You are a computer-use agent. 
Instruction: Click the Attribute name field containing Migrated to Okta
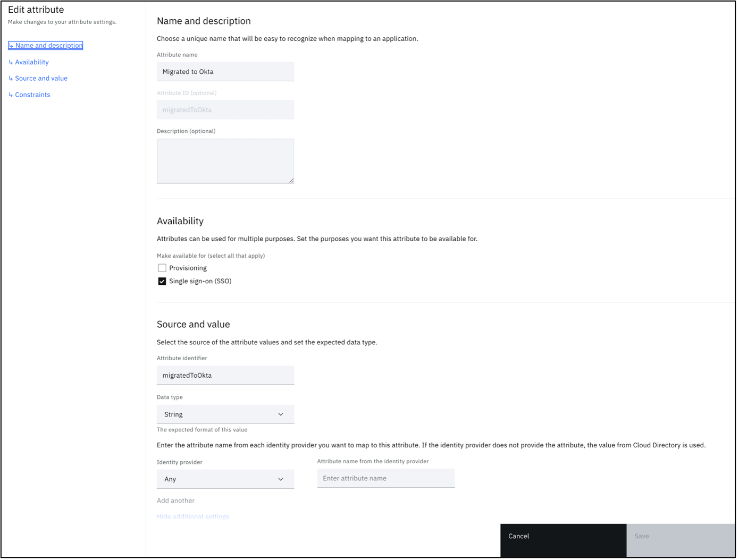tap(225, 71)
